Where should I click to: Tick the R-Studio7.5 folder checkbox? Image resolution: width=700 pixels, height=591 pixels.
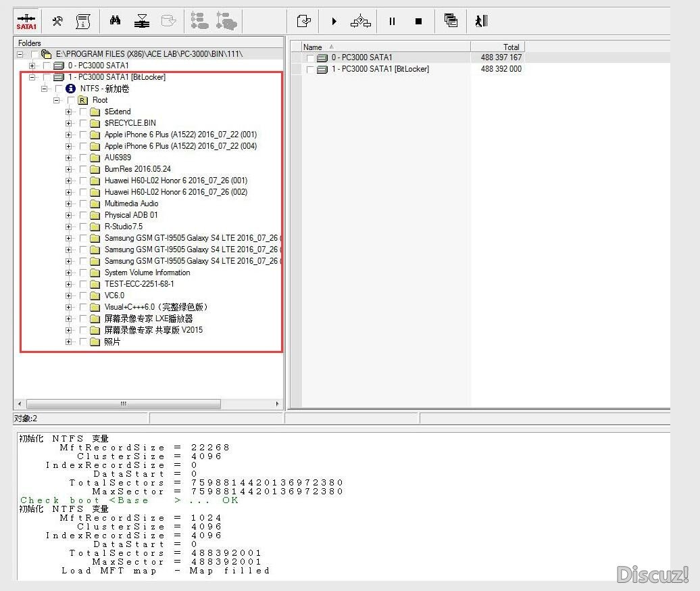click(83, 227)
